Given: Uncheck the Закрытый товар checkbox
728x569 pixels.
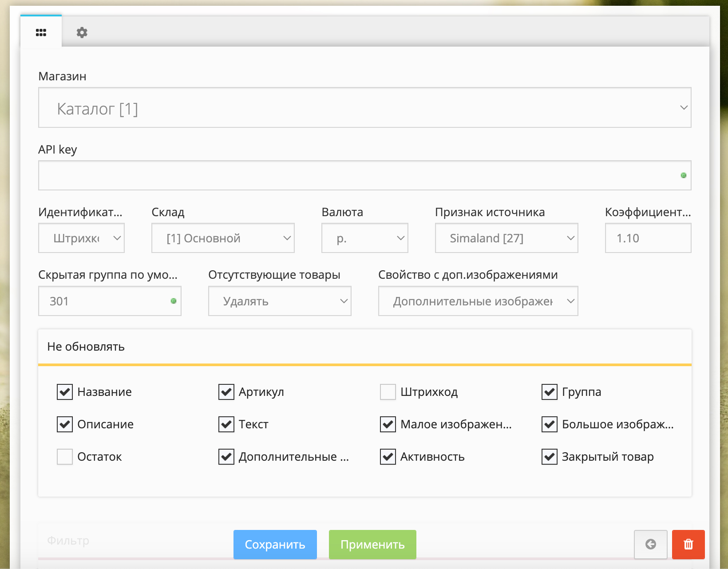Looking at the screenshot, I should click(549, 457).
